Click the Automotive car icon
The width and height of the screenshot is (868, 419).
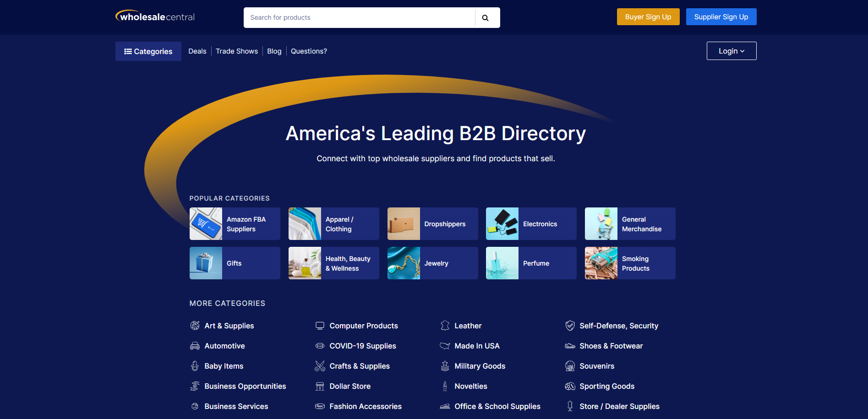click(x=195, y=346)
